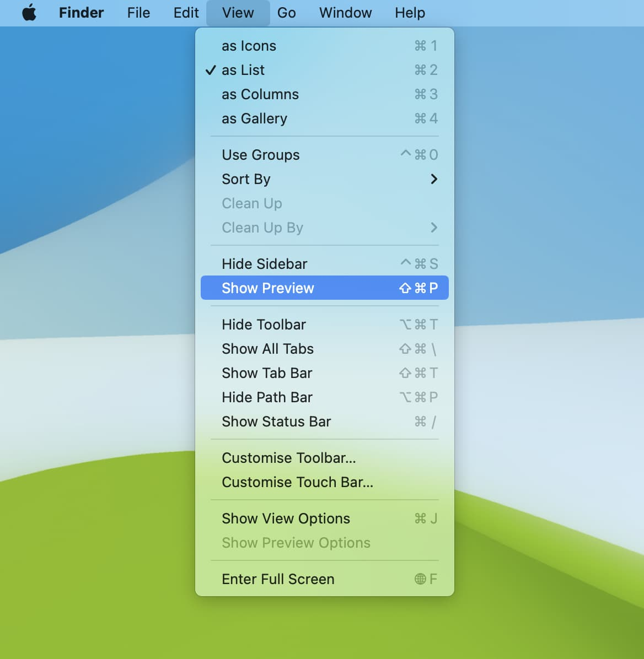The width and height of the screenshot is (644, 659).
Task: Open the Window menu
Action: [x=345, y=13]
